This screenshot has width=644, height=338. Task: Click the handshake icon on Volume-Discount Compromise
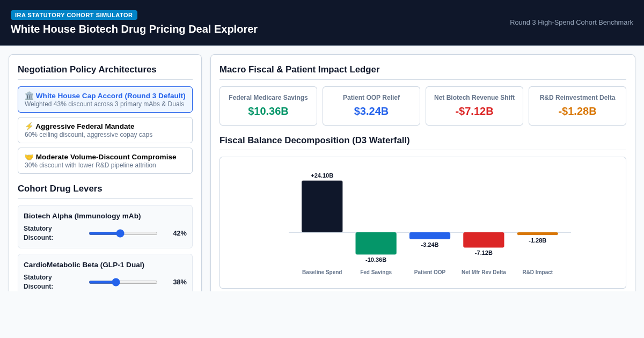click(x=29, y=157)
